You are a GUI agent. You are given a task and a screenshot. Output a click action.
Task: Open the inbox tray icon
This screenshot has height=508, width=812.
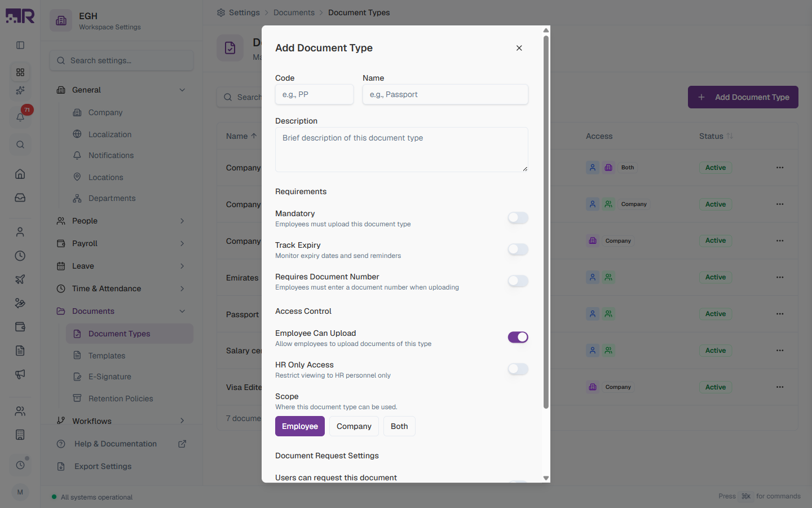pos(20,198)
